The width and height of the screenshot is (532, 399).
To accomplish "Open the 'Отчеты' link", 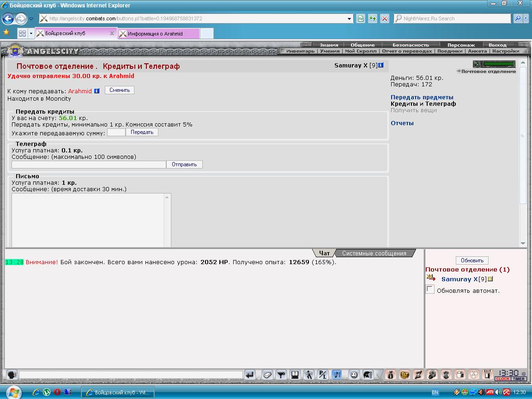I will pos(402,123).
